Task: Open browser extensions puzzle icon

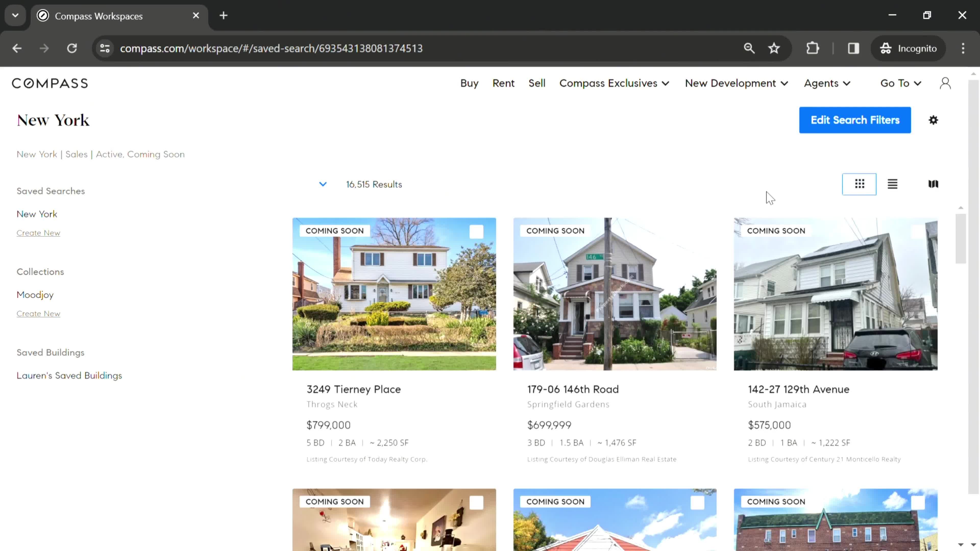Action: [813, 48]
